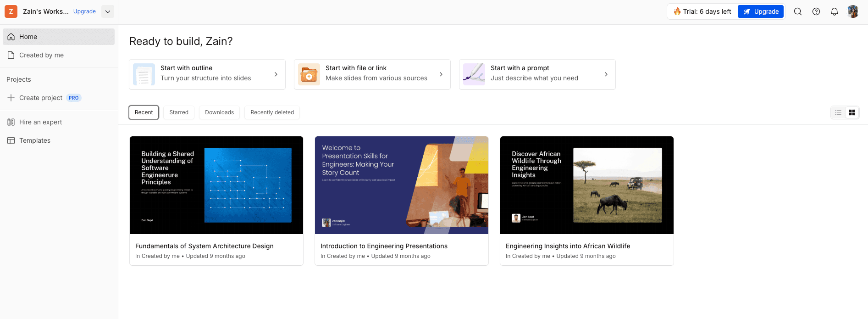Click the orange Z workspace logo
868x319 pixels.
pos(11,11)
